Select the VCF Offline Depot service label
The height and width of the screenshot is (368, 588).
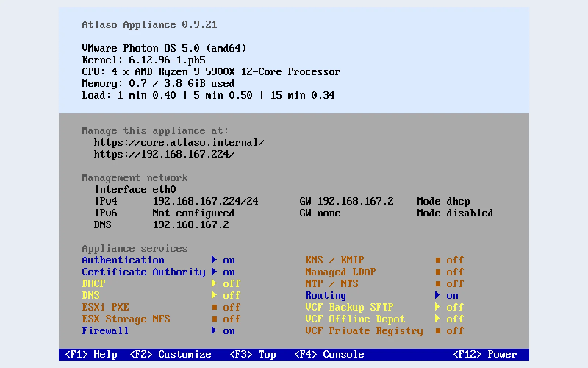(x=355, y=319)
